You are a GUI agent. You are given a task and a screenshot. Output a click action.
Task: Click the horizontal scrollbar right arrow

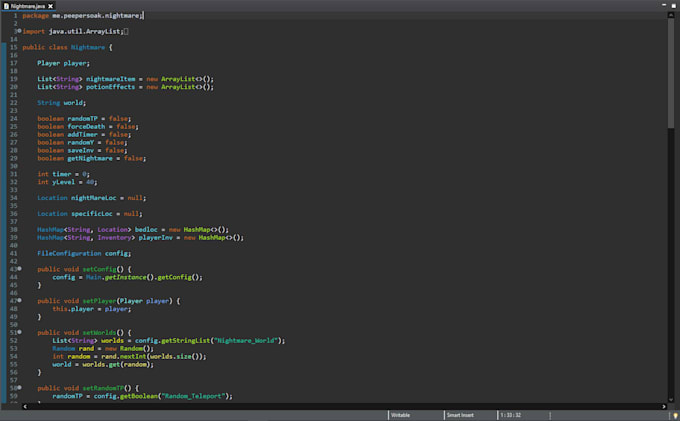(x=664, y=407)
